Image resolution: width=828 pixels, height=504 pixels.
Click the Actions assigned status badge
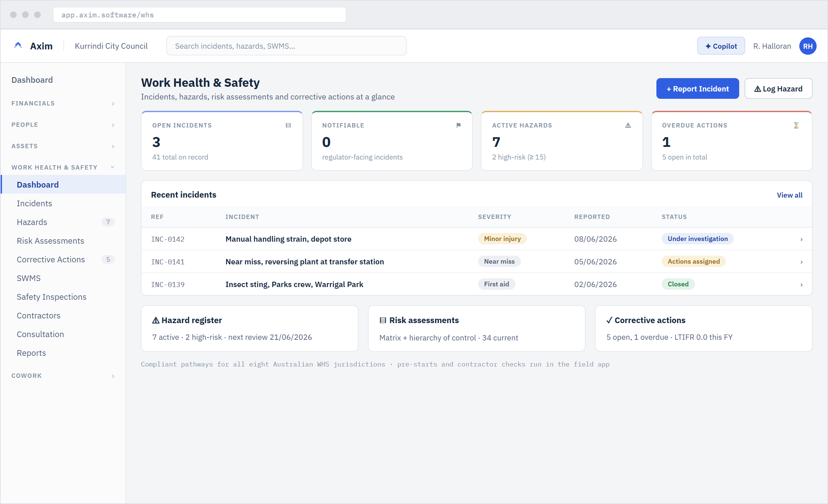(x=693, y=262)
